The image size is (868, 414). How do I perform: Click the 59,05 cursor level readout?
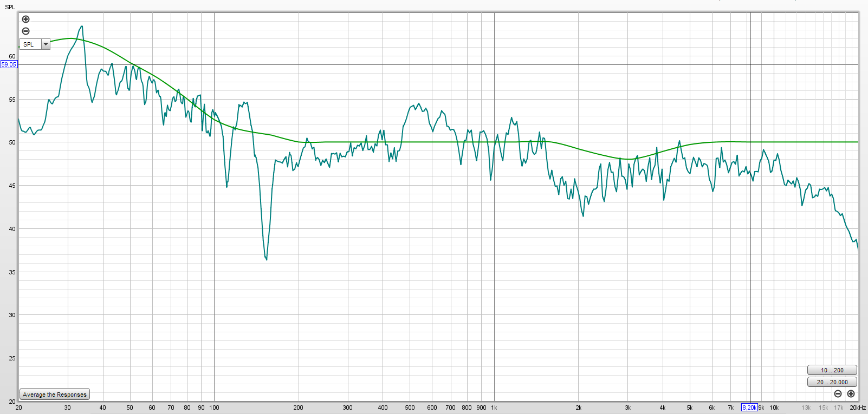pos(9,64)
